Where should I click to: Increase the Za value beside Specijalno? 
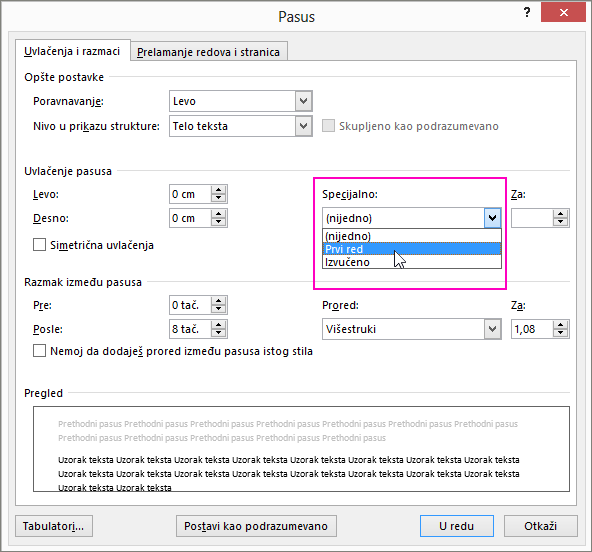click(561, 214)
